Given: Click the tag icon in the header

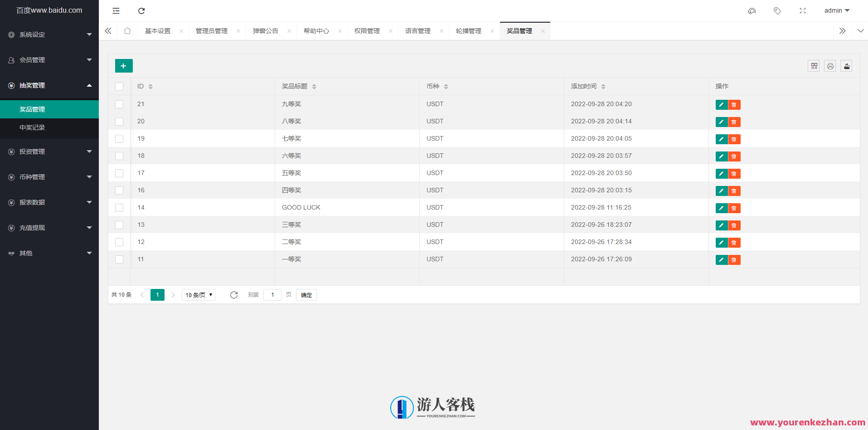Looking at the screenshot, I should coord(777,10).
